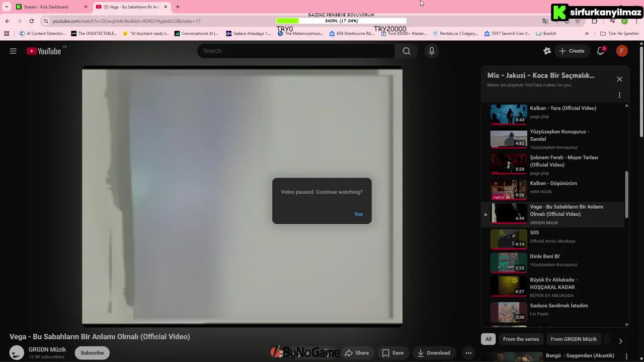Go back with browser back arrow
The width and height of the screenshot is (644, 362).
pyautogui.click(x=7, y=21)
